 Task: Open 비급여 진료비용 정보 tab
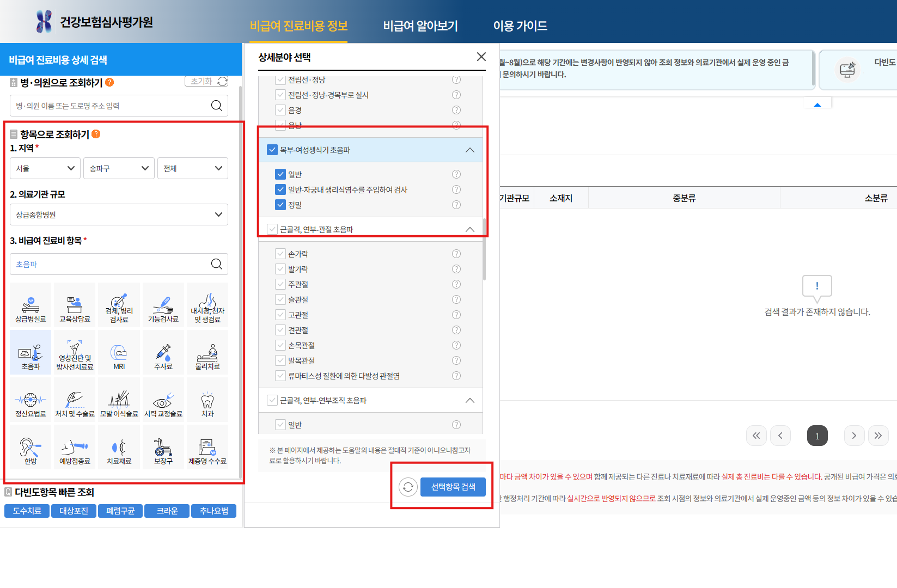pos(298,26)
